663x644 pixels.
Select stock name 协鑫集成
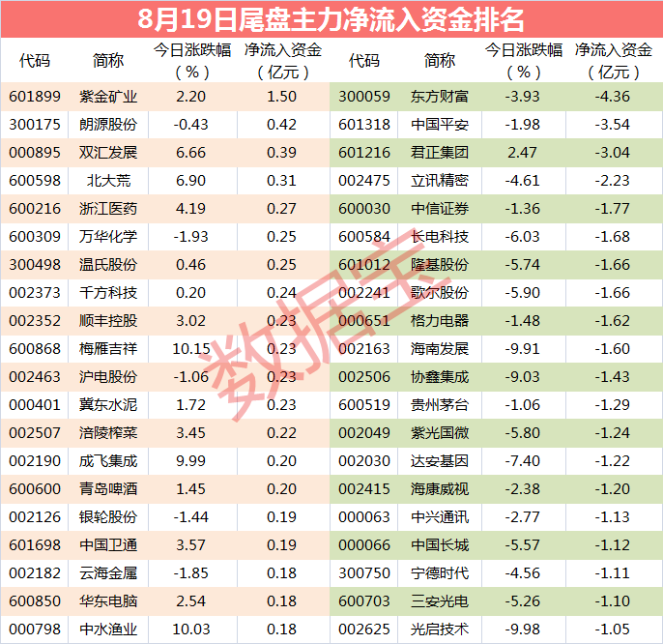440,376
